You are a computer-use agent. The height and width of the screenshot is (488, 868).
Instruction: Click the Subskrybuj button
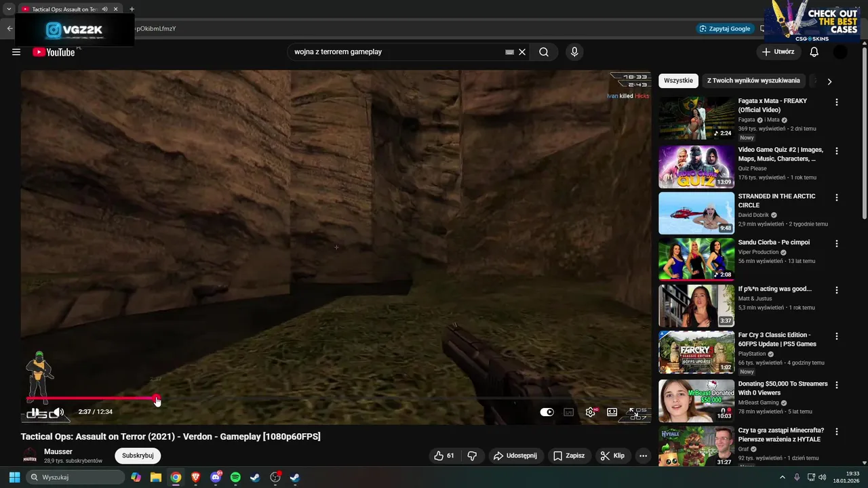tap(138, 455)
